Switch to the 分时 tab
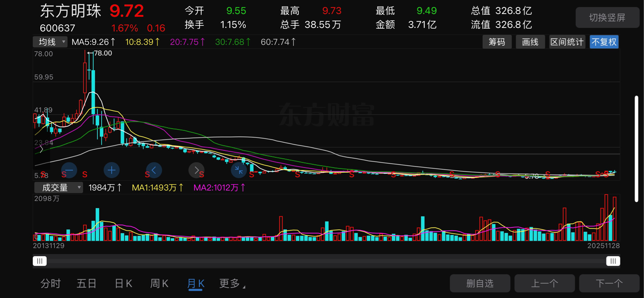This screenshot has height=298, width=644. (x=51, y=284)
